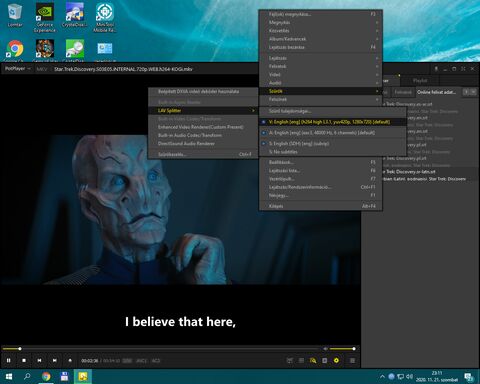Open Névjegy... about entry
This screenshot has height=384, width=480.
321,195
